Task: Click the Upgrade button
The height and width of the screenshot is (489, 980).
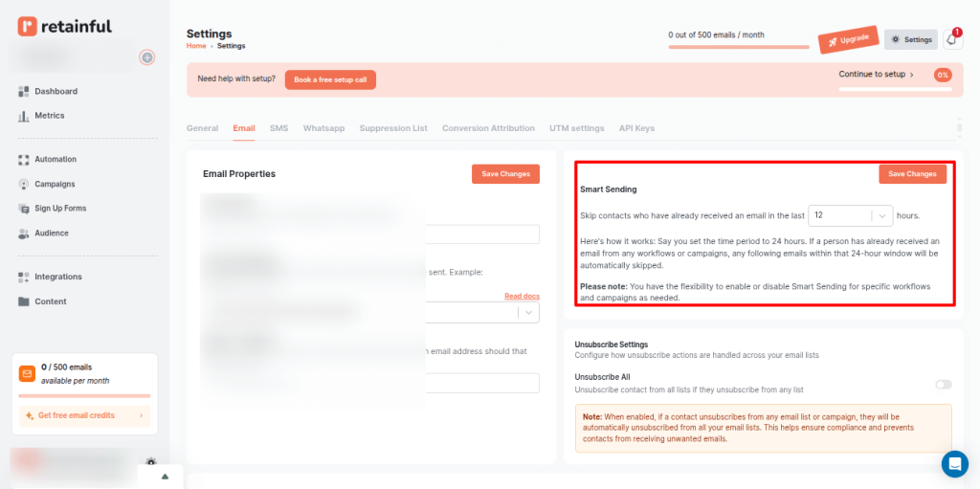Action: 849,39
